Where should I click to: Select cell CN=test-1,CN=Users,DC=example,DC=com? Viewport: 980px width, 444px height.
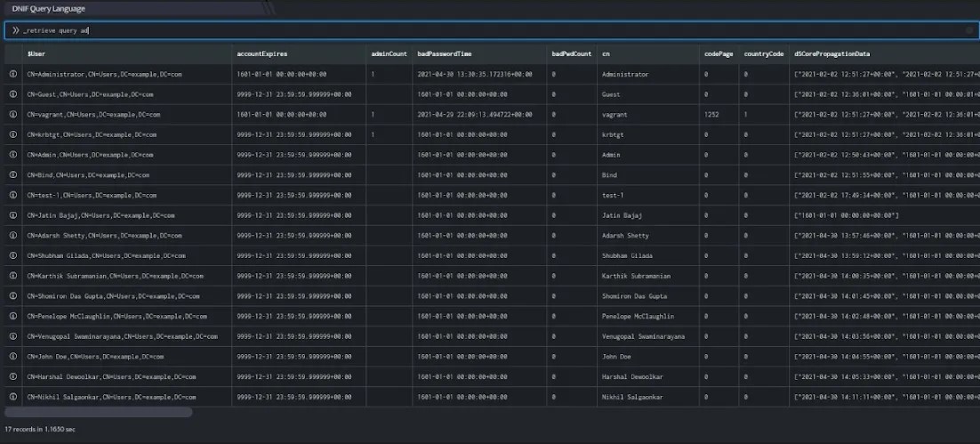pos(127,195)
